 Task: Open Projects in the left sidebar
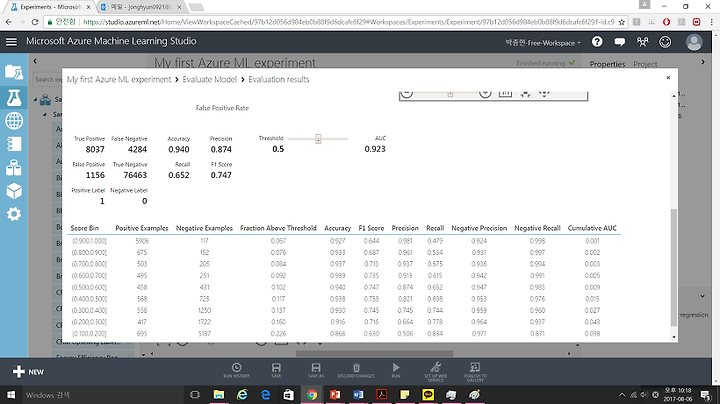(x=14, y=73)
